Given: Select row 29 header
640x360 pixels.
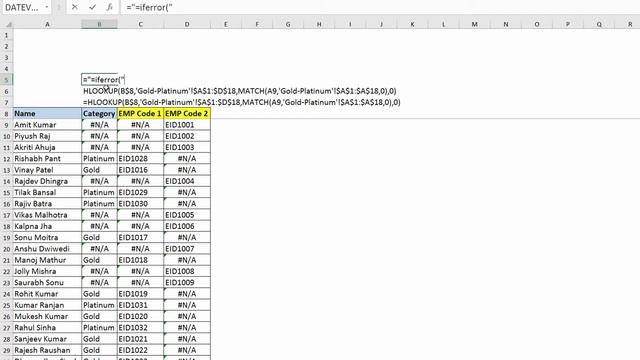Looking at the screenshot, I should point(7,350).
